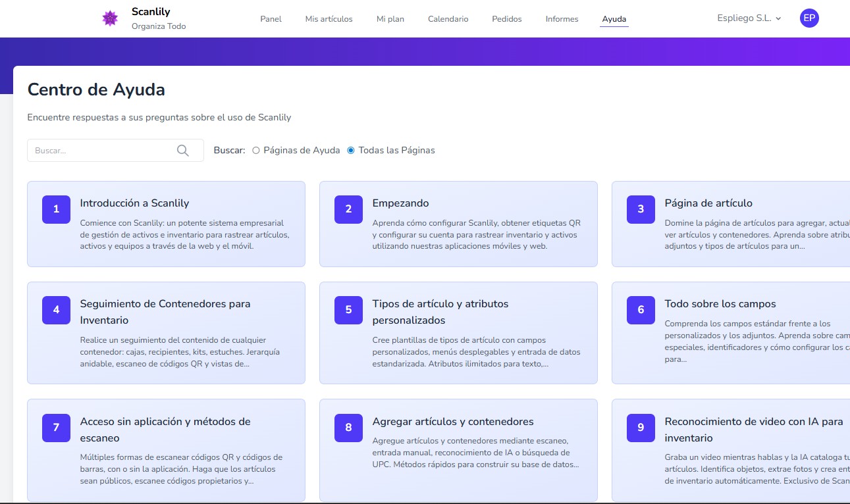Click the description starting 'Realice un seguimiento'
The image size is (850, 504).
coord(180,352)
